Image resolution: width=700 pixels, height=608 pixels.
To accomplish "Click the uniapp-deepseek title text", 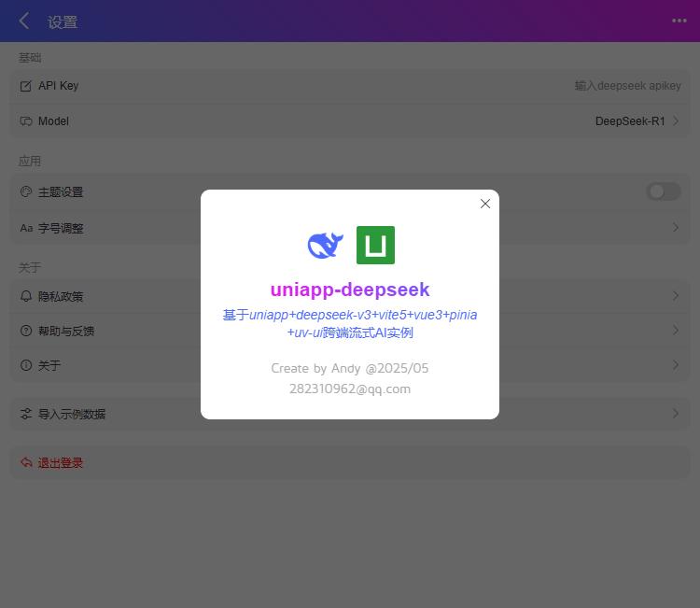I will pos(350,290).
